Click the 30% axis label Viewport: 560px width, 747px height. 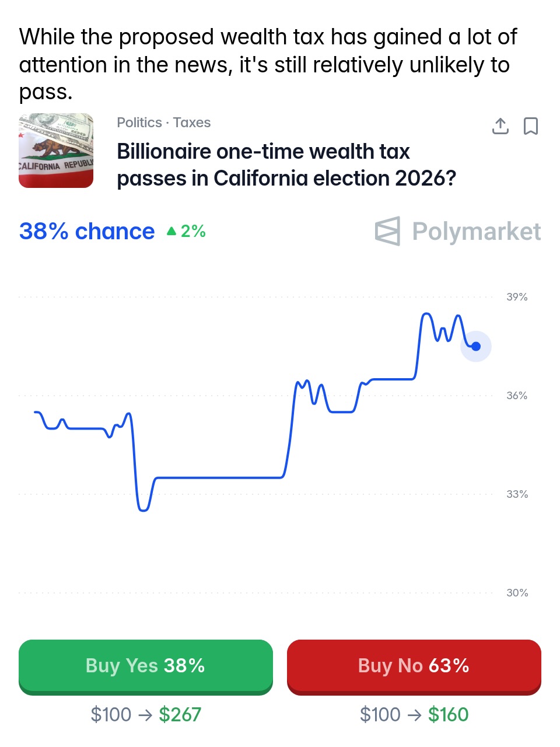(517, 593)
